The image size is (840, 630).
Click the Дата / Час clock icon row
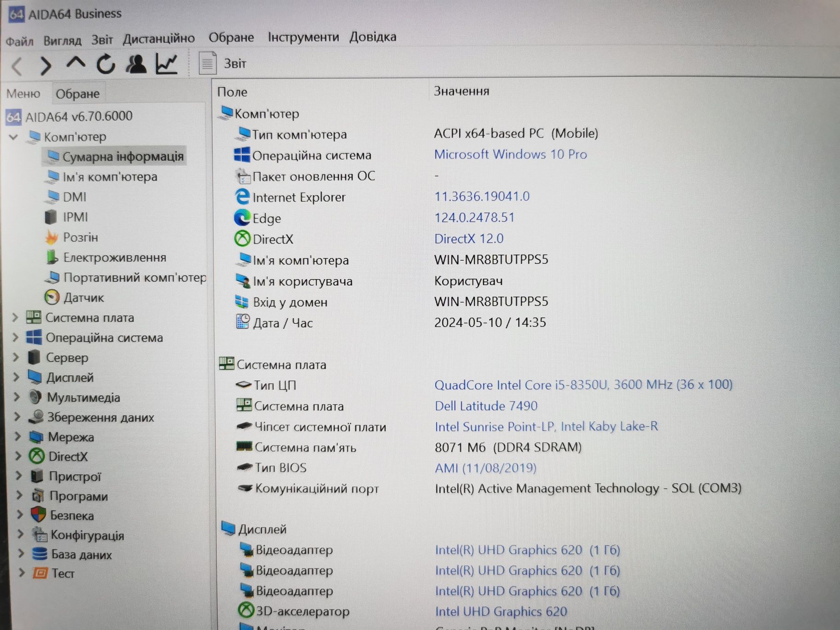243,322
